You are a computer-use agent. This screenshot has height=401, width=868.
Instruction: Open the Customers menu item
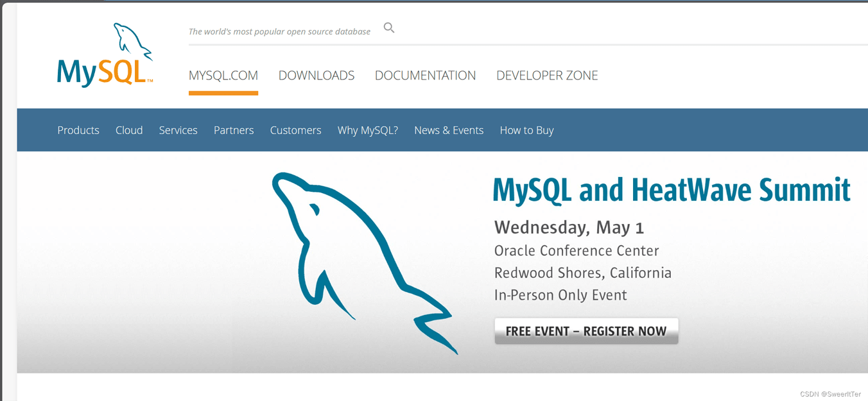pyautogui.click(x=295, y=130)
